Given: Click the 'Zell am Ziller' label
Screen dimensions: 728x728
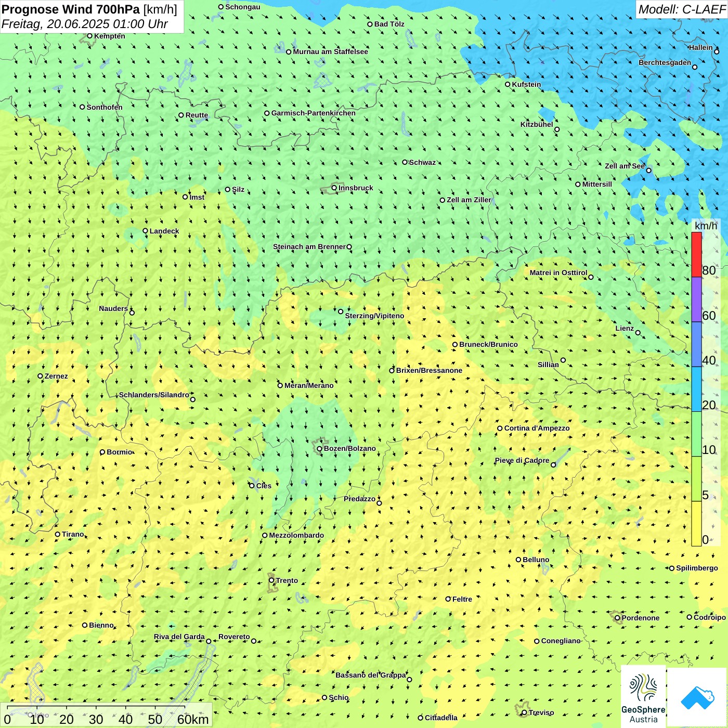Looking at the screenshot, I should click(x=469, y=200).
